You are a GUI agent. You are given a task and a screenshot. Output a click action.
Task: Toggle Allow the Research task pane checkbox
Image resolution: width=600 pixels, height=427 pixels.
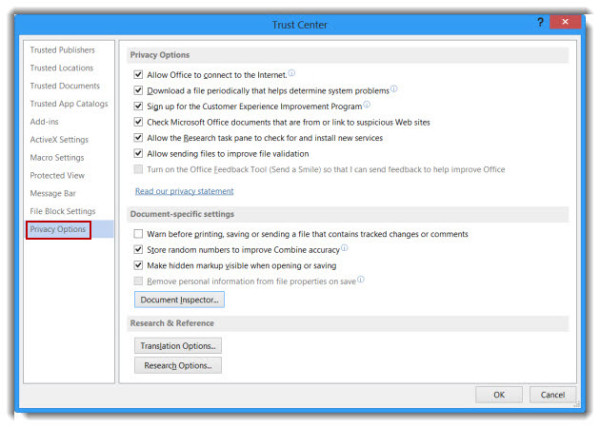(x=138, y=138)
